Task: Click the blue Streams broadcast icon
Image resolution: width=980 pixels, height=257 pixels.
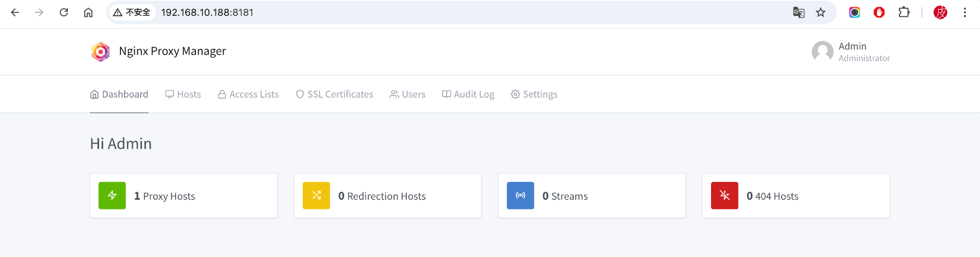Action: pyautogui.click(x=521, y=196)
